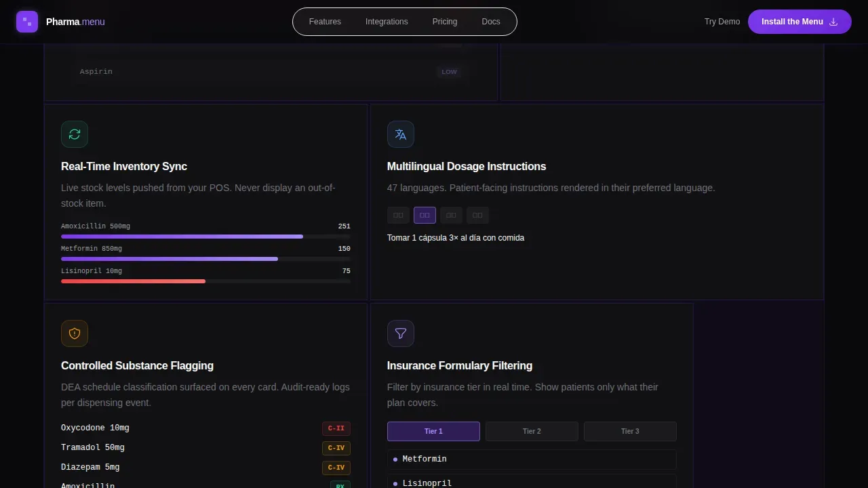The height and width of the screenshot is (488, 868).
Task: Select the highlighted second language flag button
Action: [x=425, y=216]
